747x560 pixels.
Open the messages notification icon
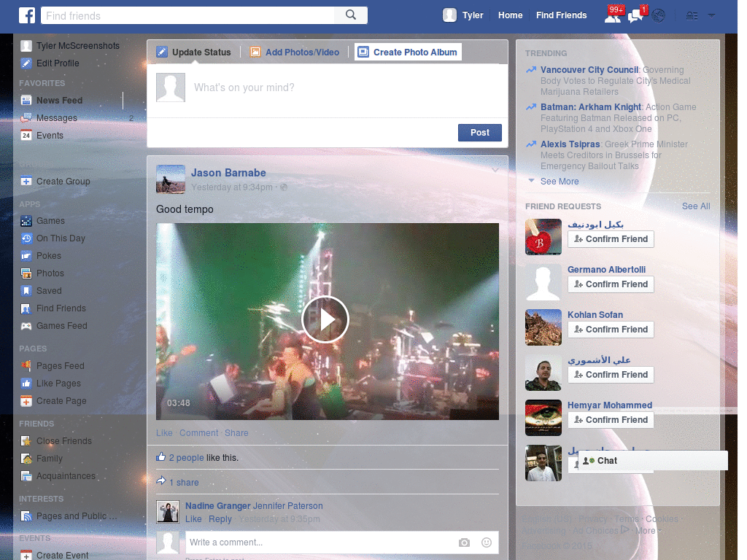pos(635,16)
